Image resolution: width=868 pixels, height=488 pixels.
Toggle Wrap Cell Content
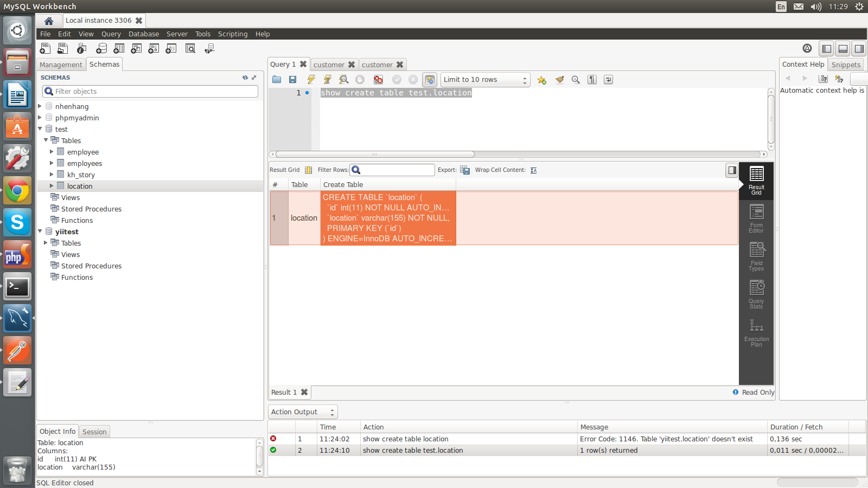click(534, 170)
